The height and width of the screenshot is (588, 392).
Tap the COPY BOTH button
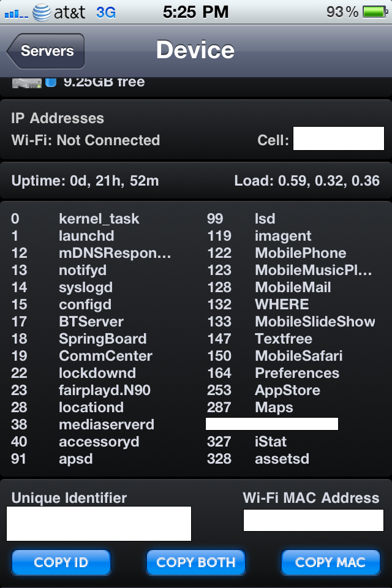click(x=196, y=562)
